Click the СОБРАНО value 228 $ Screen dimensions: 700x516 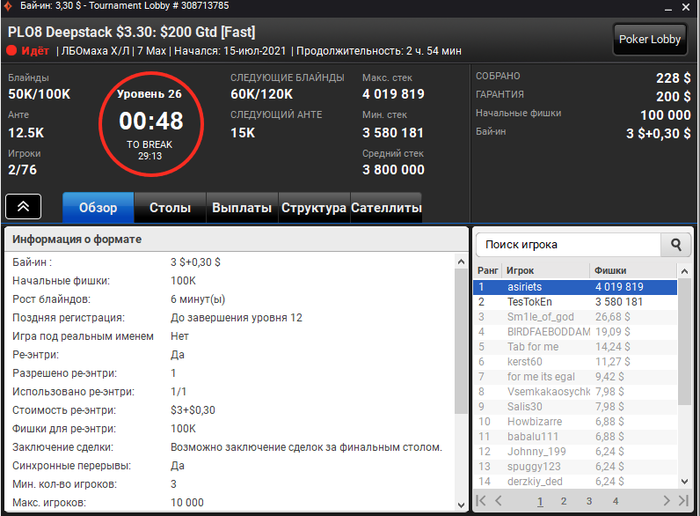point(673,78)
